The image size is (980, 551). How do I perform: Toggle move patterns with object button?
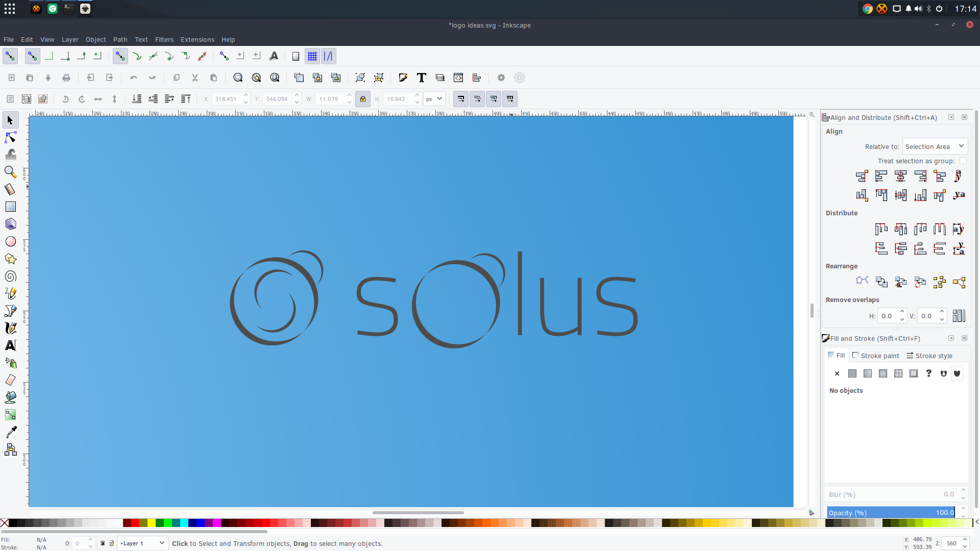coord(510,99)
